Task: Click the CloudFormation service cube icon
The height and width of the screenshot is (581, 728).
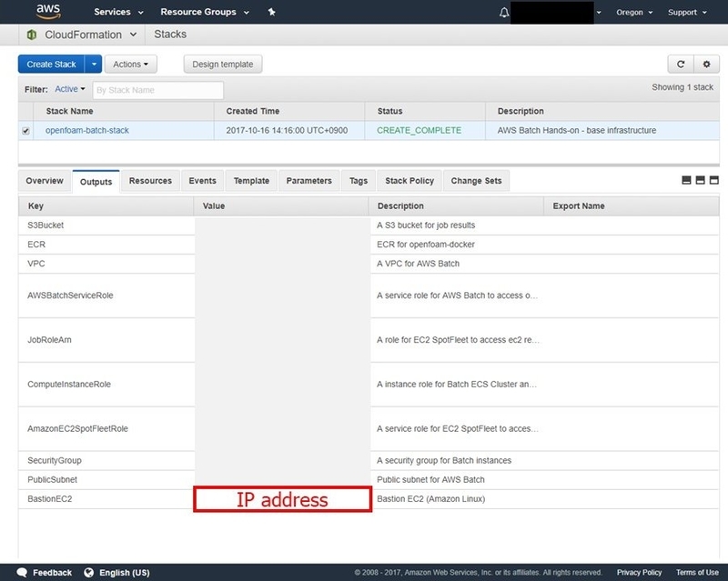Action: tap(32, 35)
